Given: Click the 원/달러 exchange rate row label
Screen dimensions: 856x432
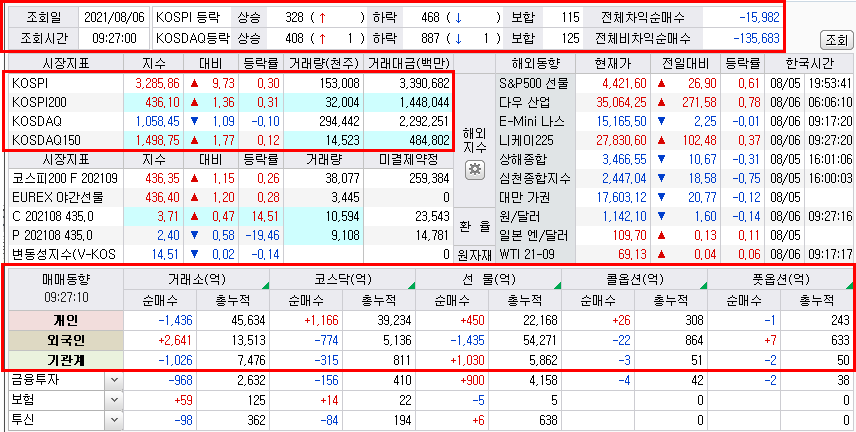Looking at the screenshot, I should (x=519, y=217).
